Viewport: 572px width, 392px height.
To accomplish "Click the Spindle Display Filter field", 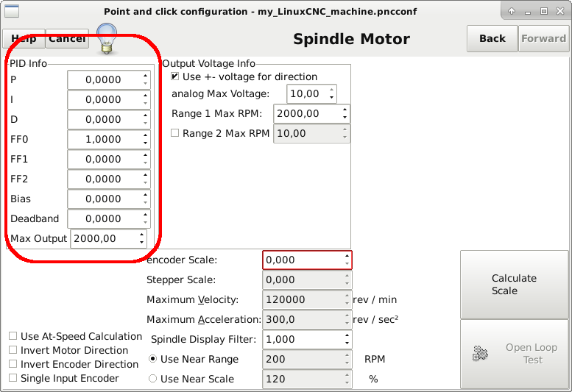I will 302,340.
